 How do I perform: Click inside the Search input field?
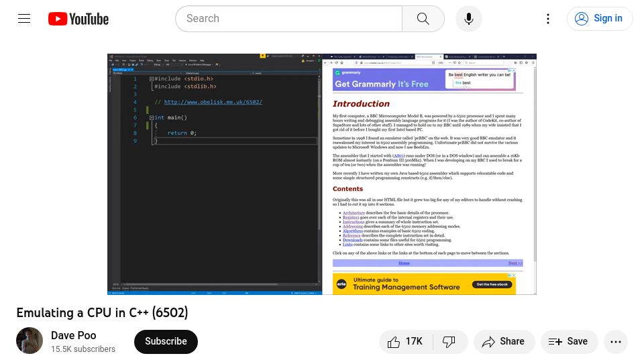(x=288, y=19)
